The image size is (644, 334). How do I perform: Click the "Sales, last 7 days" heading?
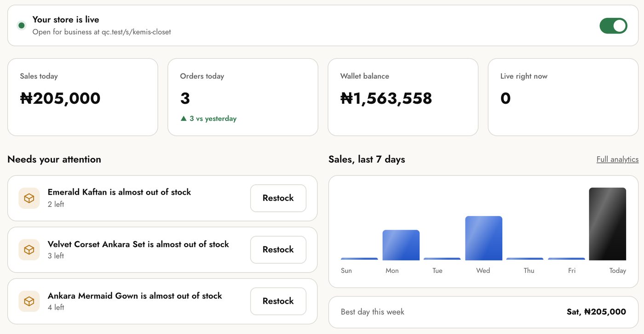367,159
